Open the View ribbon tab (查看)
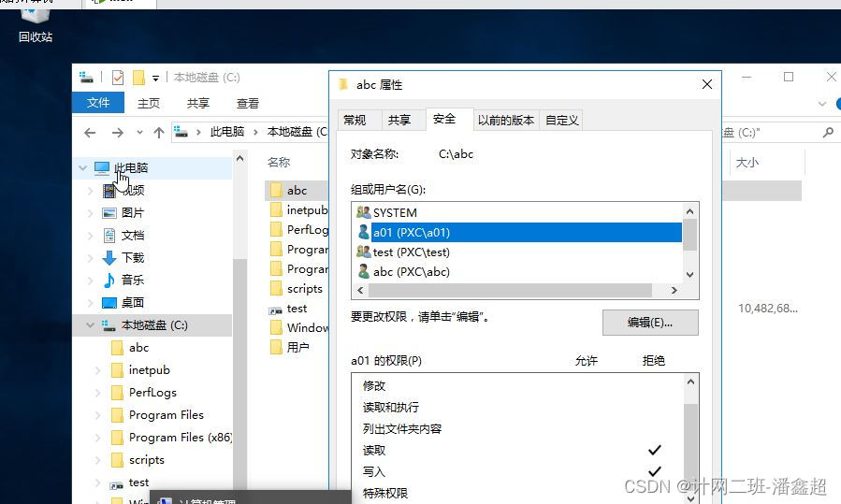Image resolution: width=841 pixels, height=504 pixels. (x=248, y=103)
